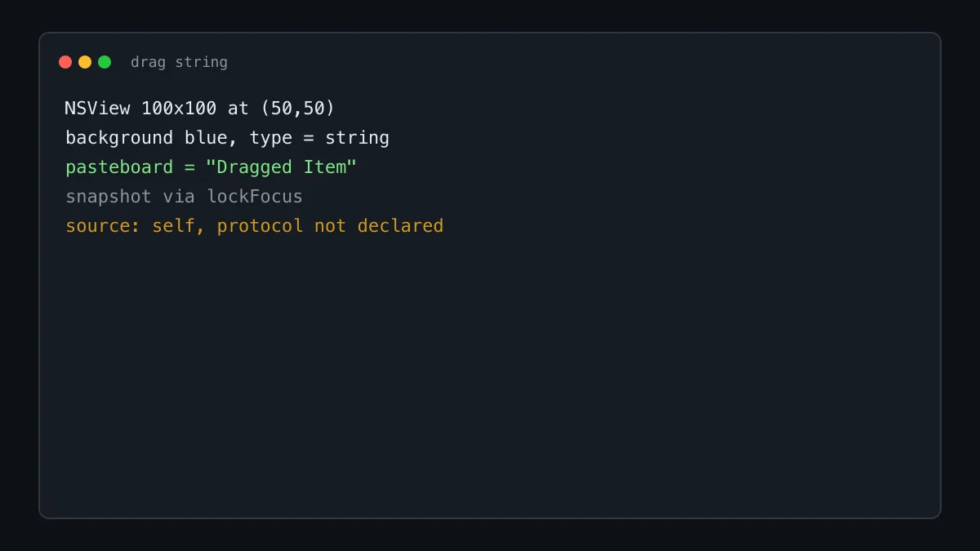Click the "Dragged Item" string literal
Screen dimensions: 980x551
(282, 167)
